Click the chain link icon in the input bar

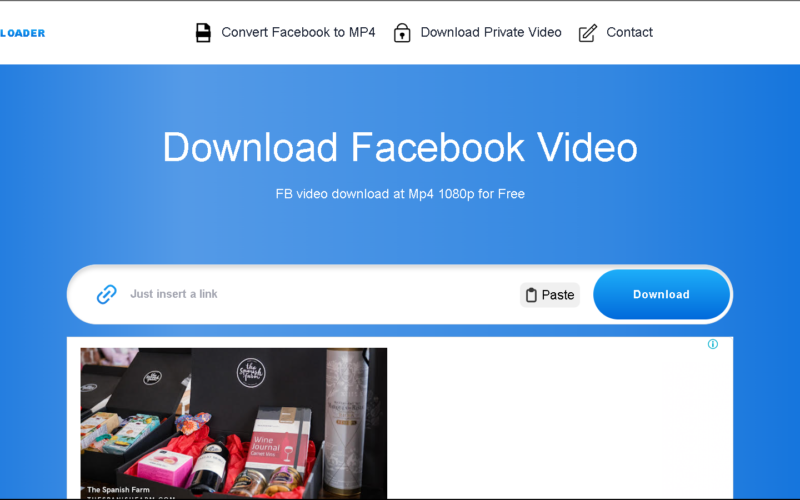coord(107,294)
